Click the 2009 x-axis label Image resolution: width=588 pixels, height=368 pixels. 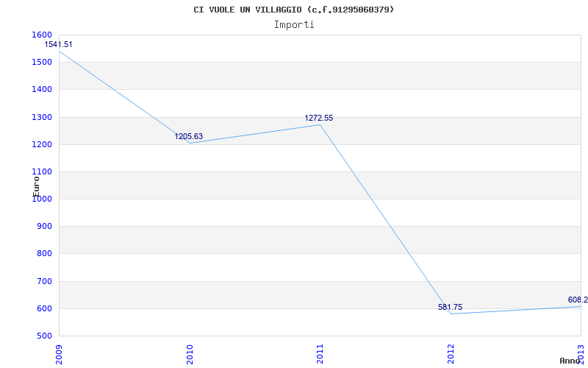[59, 354]
